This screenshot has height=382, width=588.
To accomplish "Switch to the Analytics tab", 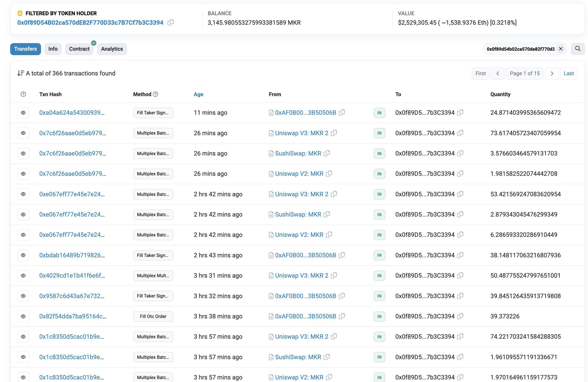I will [x=112, y=49].
